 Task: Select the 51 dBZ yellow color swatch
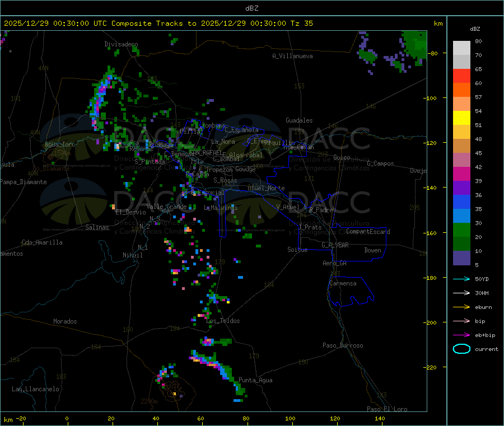click(x=461, y=118)
